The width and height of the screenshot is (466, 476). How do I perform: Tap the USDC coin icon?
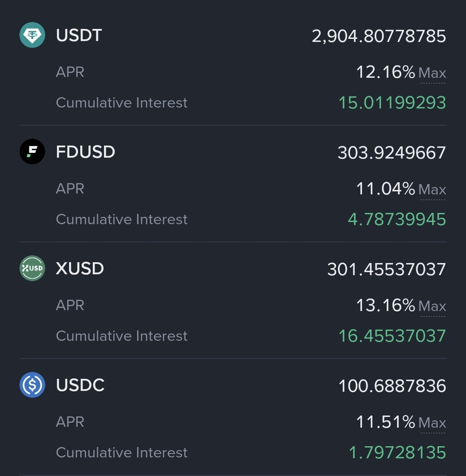click(x=32, y=385)
